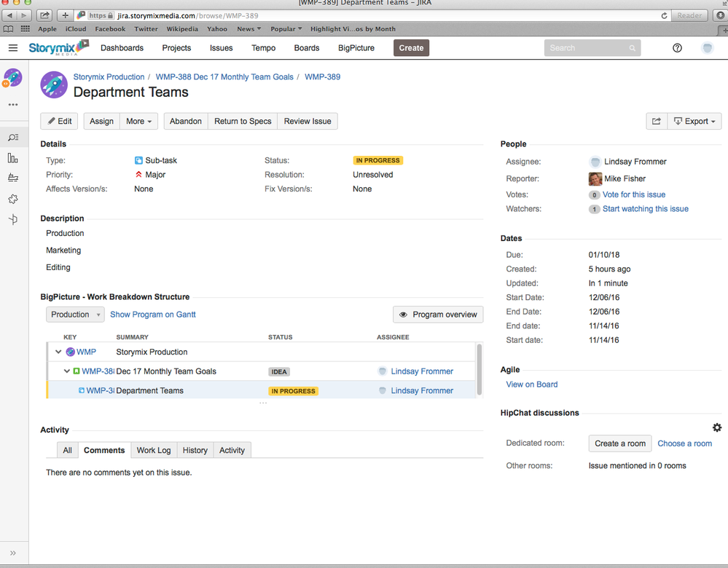Click the browser forward arrow
Image resolution: width=728 pixels, height=568 pixels.
tap(23, 16)
